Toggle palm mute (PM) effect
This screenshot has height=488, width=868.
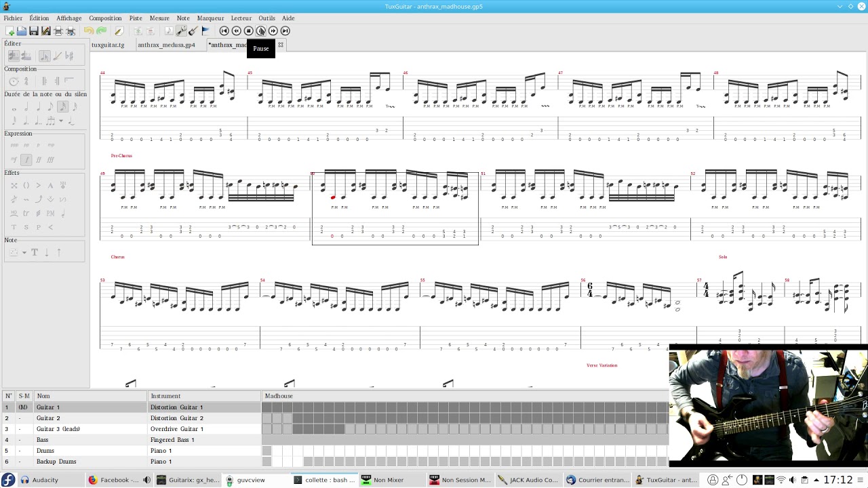tap(50, 213)
